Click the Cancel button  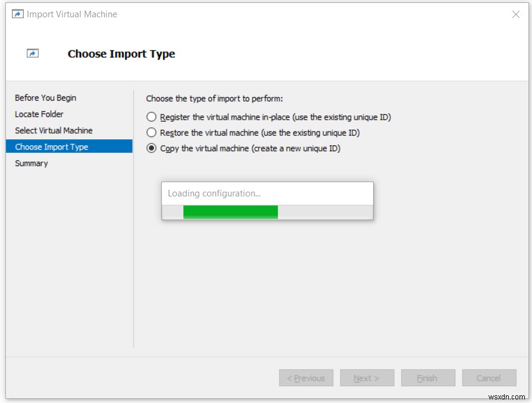(x=489, y=377)
